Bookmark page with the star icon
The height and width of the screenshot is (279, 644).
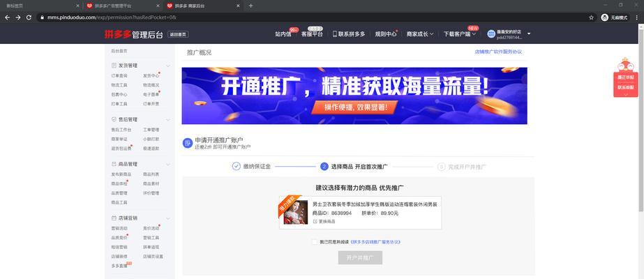click(x=591, y=17)
